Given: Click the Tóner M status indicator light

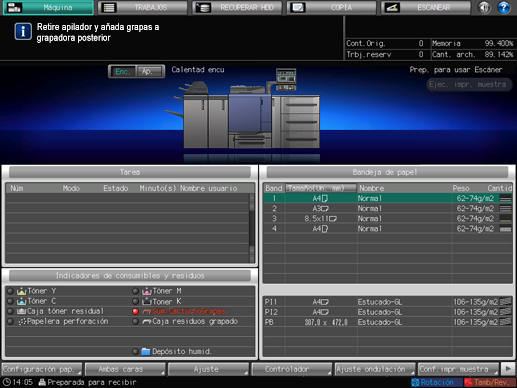Looking at the screenshot, I should tap(135, 291).
